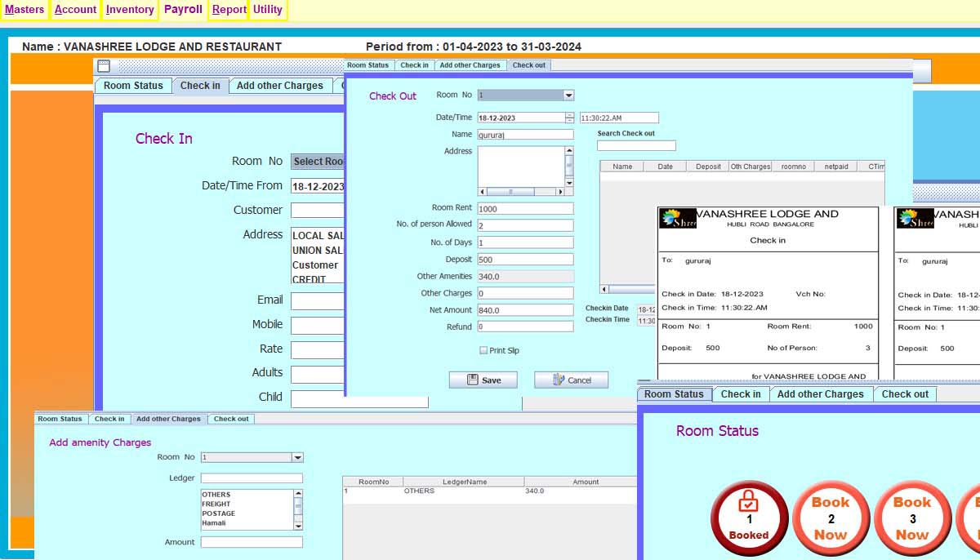The height and width of the screenshot is (560, 980).
Task: Select Book Now for room 2
Action: [831, 518]
